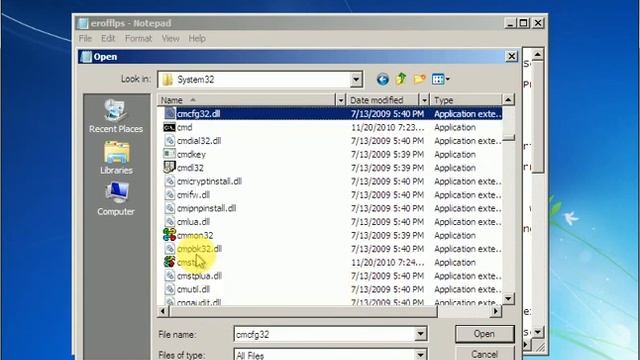Select the cmstp application icon
The image size is (640, 360).
point(169,262)
